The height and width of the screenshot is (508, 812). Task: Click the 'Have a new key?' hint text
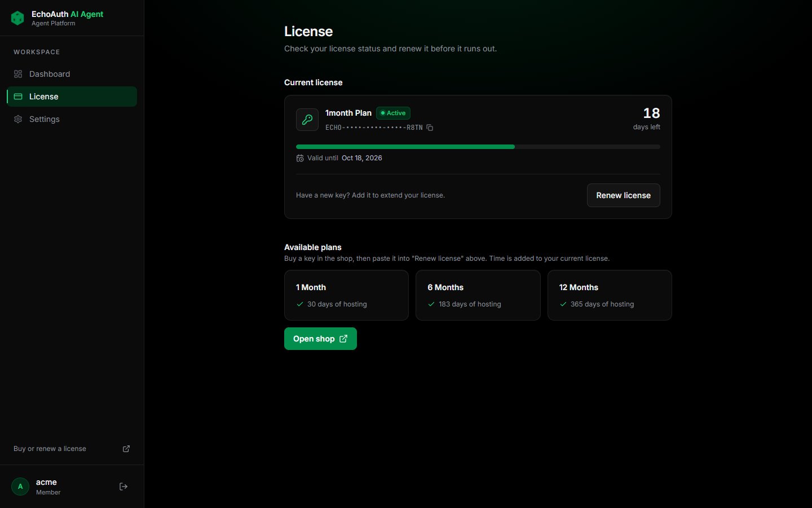coord(370,195)
